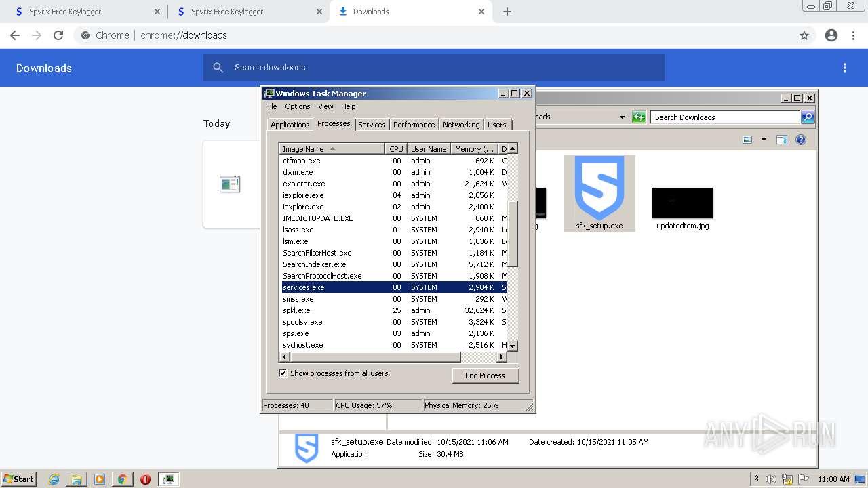The width and height of the screenshot is (868, 488).
Task: Close the Downloads tab
Action: [481, 12]
